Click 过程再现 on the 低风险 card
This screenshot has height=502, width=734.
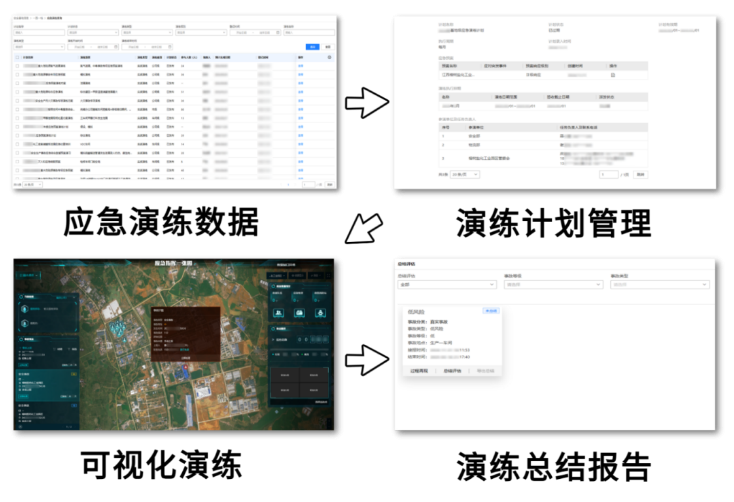(x=419, y=371)
